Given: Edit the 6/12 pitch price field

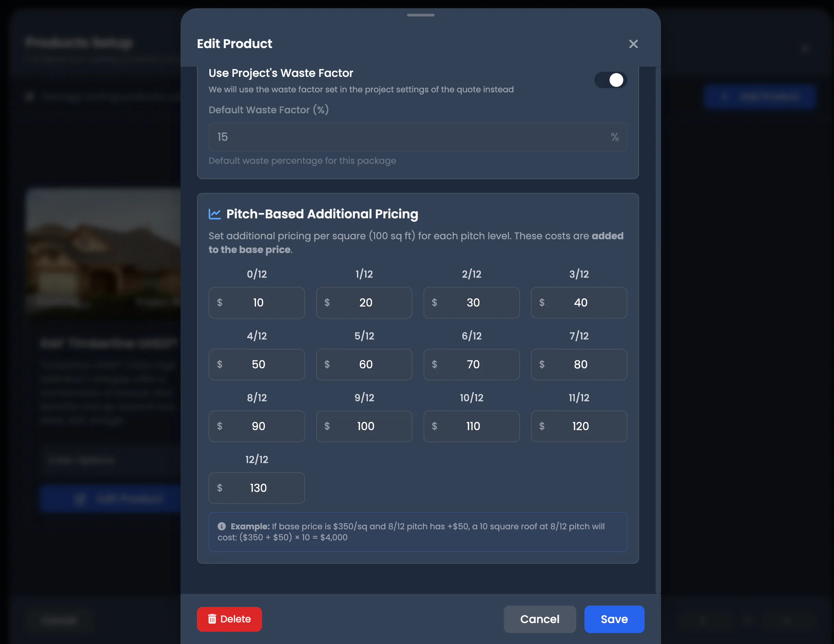Looking at the screenshot, I should (x=471, y=365).
